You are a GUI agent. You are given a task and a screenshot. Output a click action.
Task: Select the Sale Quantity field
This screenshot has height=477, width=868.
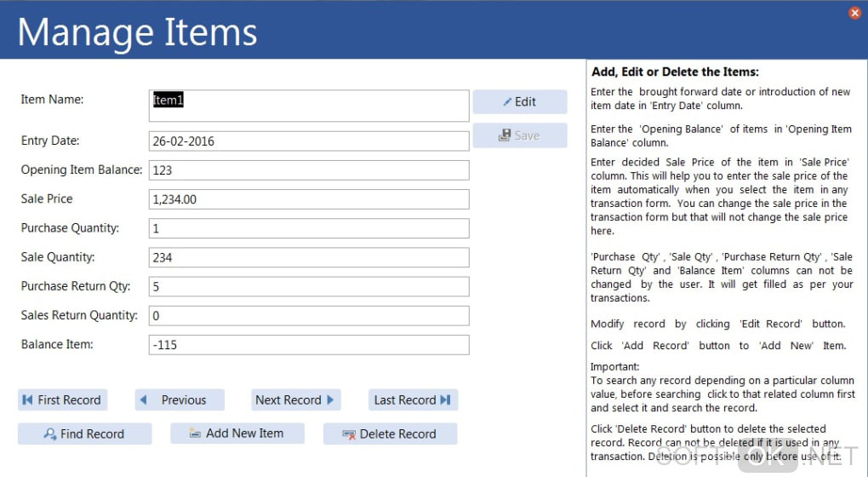[309, 257]
